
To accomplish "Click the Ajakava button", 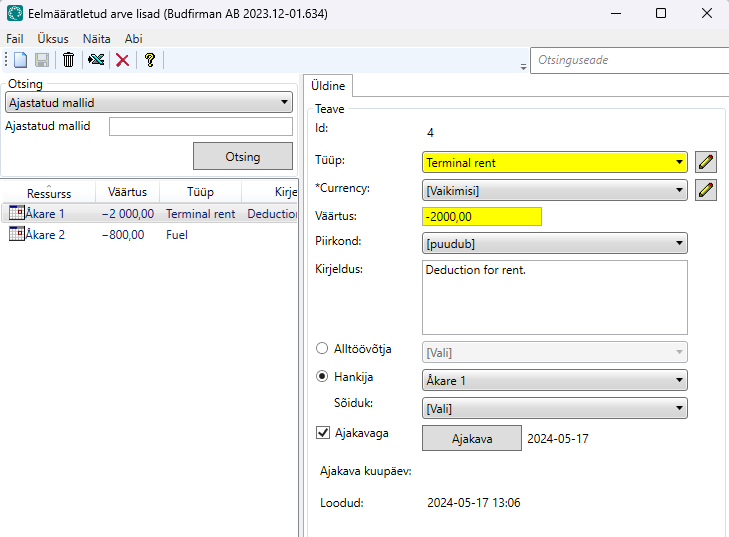I will tap(471, 439).
